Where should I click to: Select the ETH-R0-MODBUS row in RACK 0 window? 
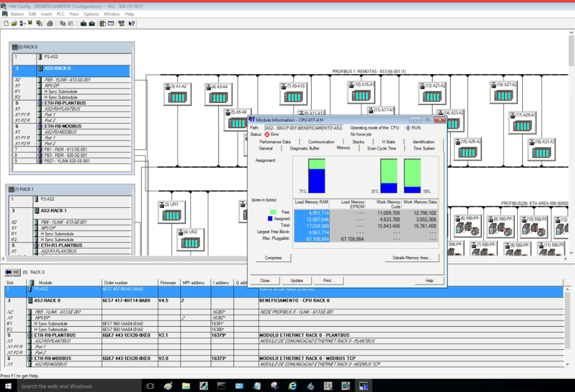[x=71, y=126]
